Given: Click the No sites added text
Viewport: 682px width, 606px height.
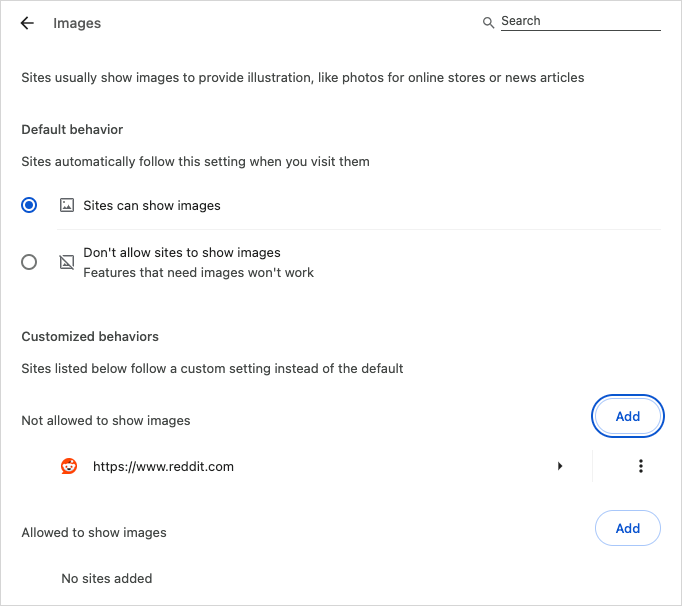Looking at the screenshot, I should click(x=107, y=578).
